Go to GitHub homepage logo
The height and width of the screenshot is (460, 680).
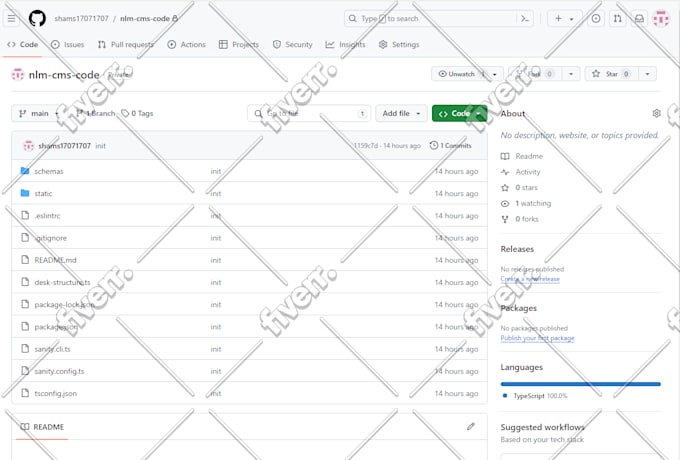(37, 18)
